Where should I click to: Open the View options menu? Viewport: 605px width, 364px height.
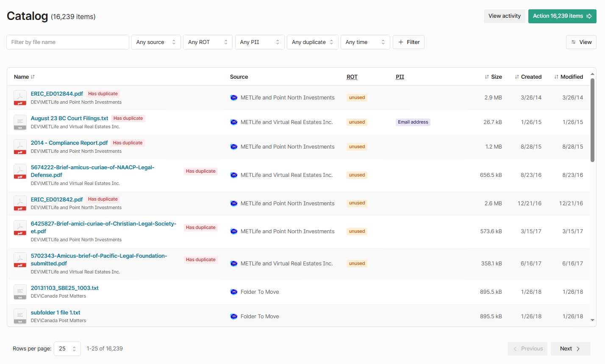click(581, 42)
